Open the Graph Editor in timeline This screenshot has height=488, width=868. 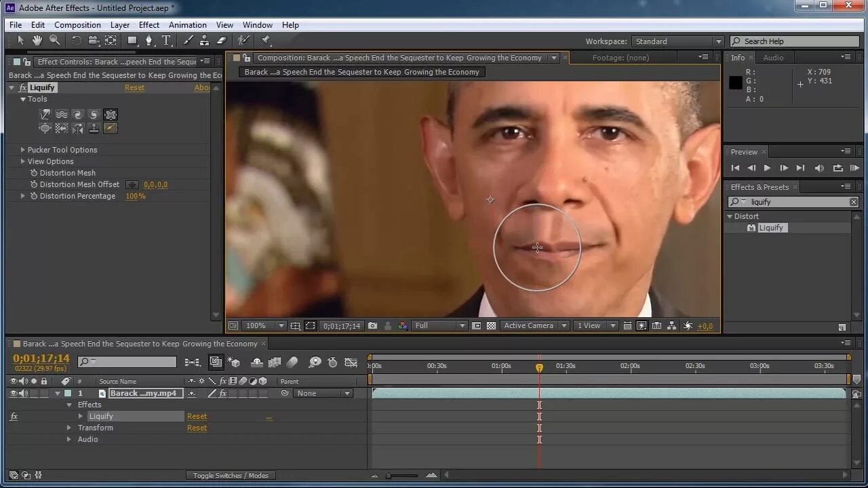point(351,363)
